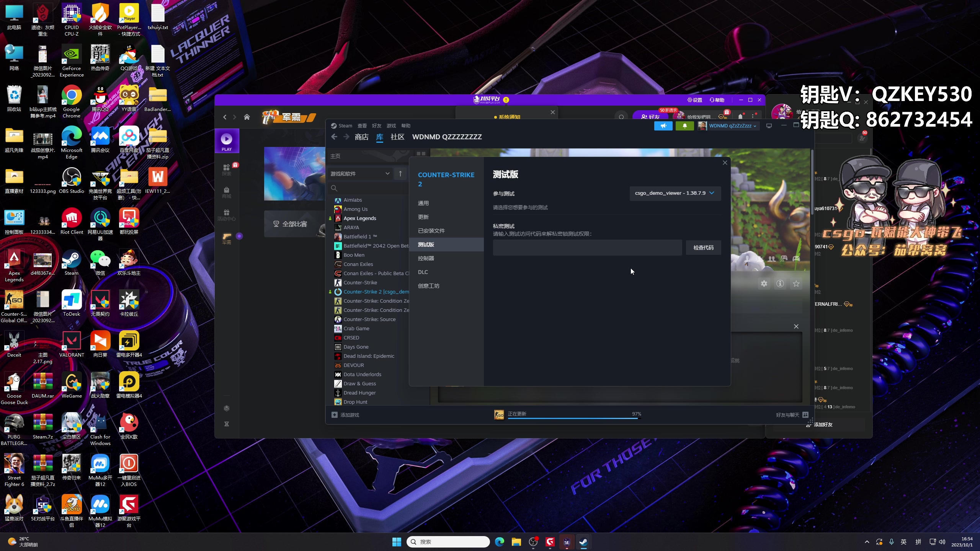Select Crab Game in the library list
The height and width of the screenshot is (551, 980).
[x=356, y=329]
